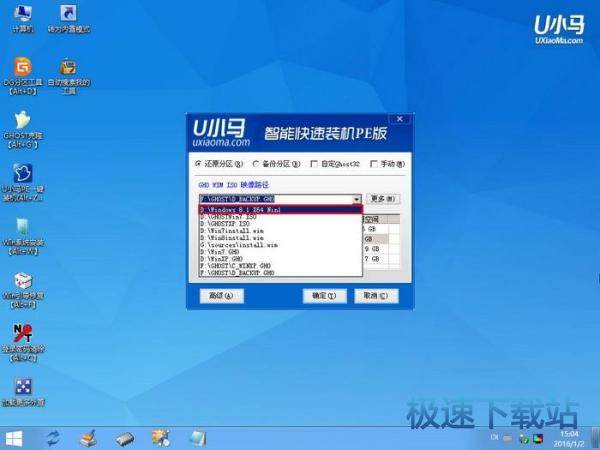Image resolution: width=600 pixels, height=450 pixels.
Task: Open the orange toolbox desktop icon
Action: (x=69, y=76)
